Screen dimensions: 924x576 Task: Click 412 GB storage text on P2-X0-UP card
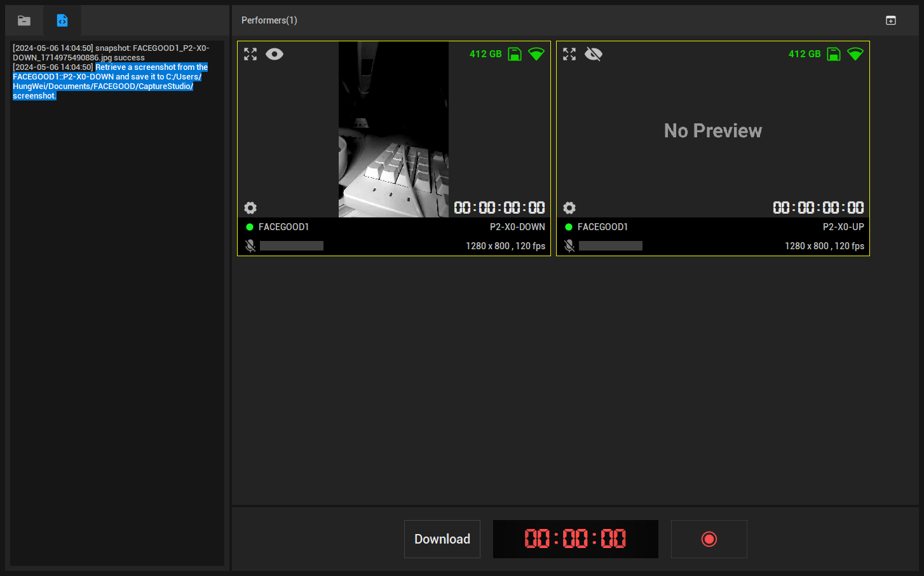(805, 54)
